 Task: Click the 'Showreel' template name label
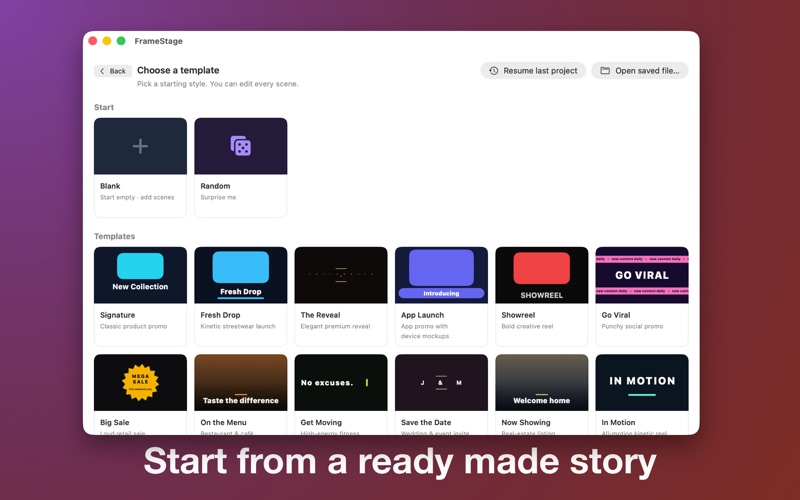(x=518, y=315)
